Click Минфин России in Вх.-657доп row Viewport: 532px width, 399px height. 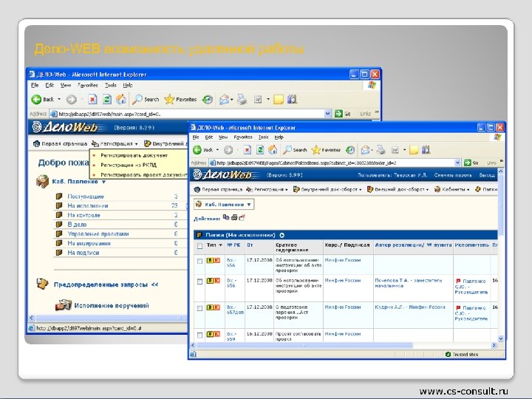[342, 307]
